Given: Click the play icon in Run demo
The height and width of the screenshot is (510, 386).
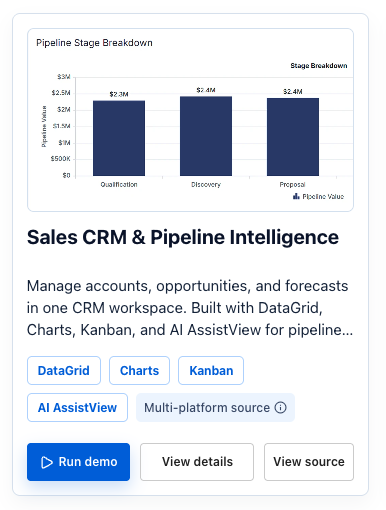Looking at the screenshot, I should click(47, 462).
